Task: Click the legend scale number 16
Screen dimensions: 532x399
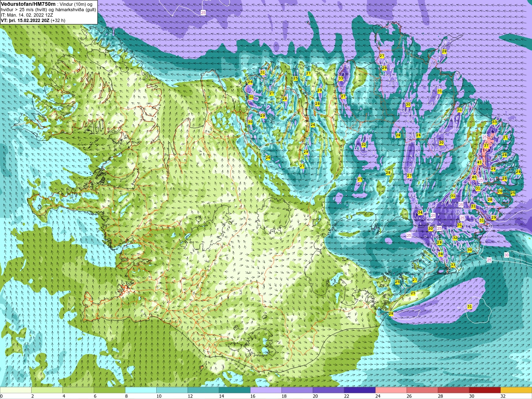Action: [x=253, y=396]
